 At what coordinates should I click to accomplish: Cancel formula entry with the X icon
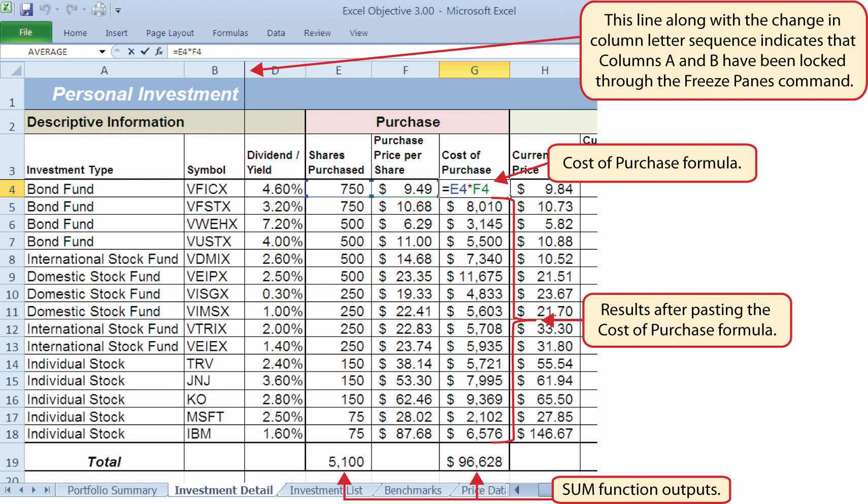point(131,51)
